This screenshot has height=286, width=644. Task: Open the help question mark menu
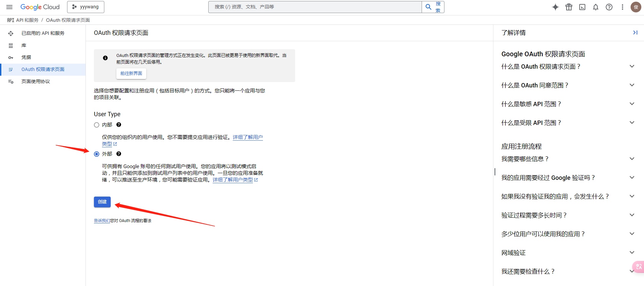coord(609,7)
